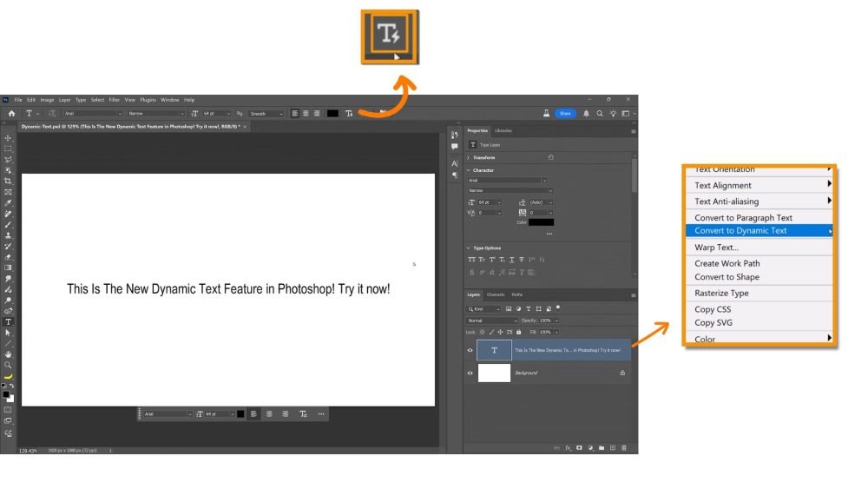Select the Eyedropper tool

click(x=8, y=202)
